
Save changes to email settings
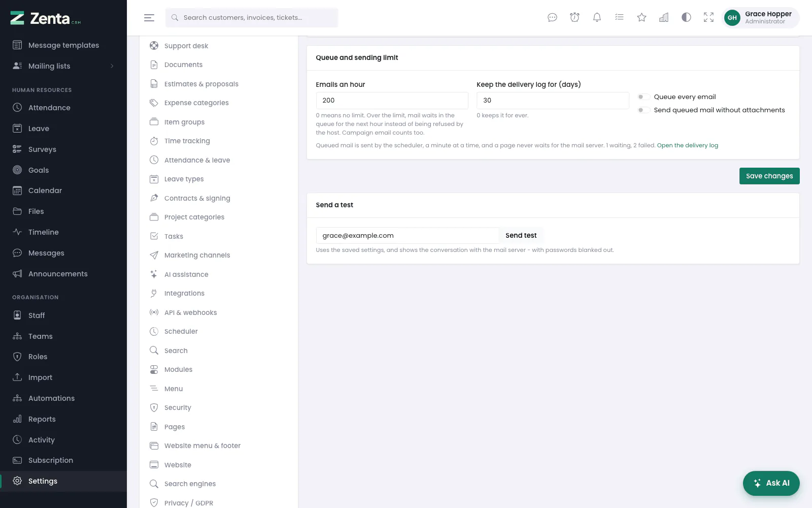[769, 176]
